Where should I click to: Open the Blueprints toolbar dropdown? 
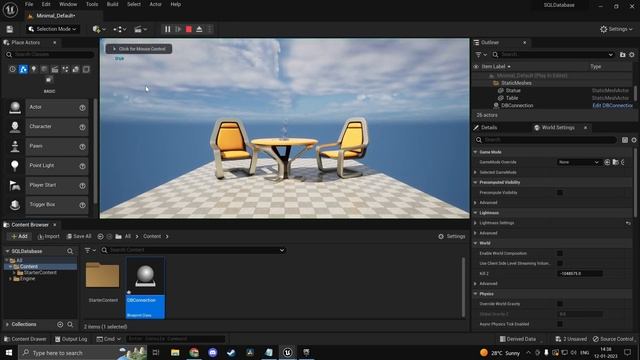click(x=120, y=29)
